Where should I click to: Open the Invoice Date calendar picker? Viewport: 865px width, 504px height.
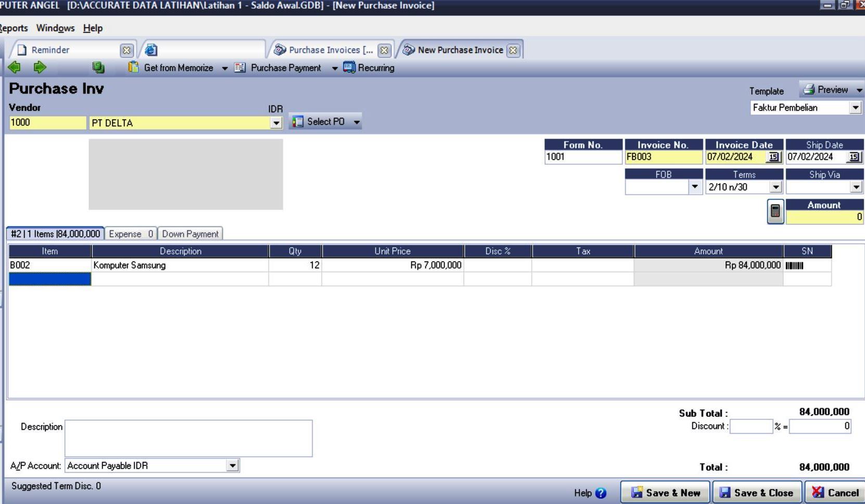pos(773,157)
